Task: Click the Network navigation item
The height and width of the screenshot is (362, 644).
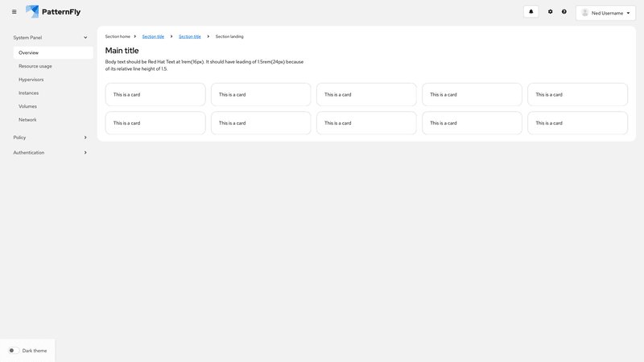Action: click(27, 120)
